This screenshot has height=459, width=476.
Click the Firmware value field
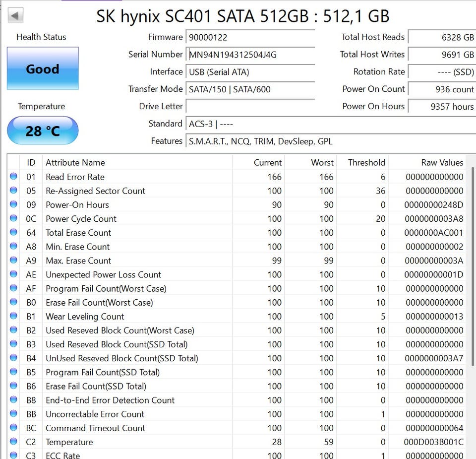(x=250, y=37)
